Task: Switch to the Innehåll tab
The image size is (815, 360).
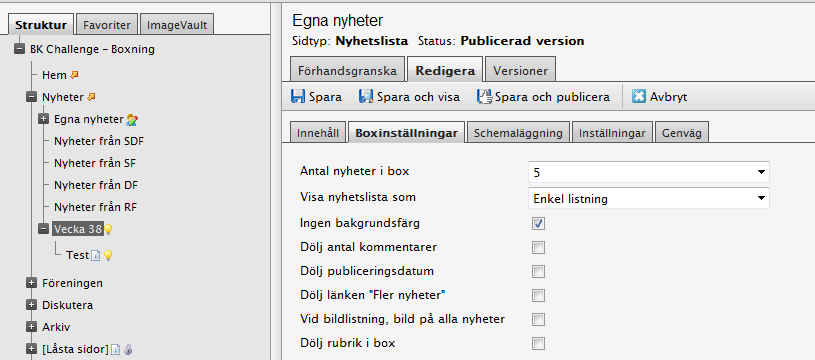Action: tap(318, 133)
